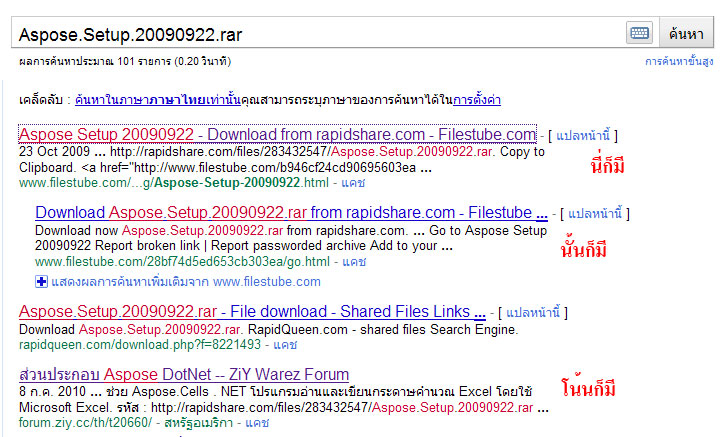Focus the search box containing Aspose.Setup.20090922.rar

click(x=318, y=33)
